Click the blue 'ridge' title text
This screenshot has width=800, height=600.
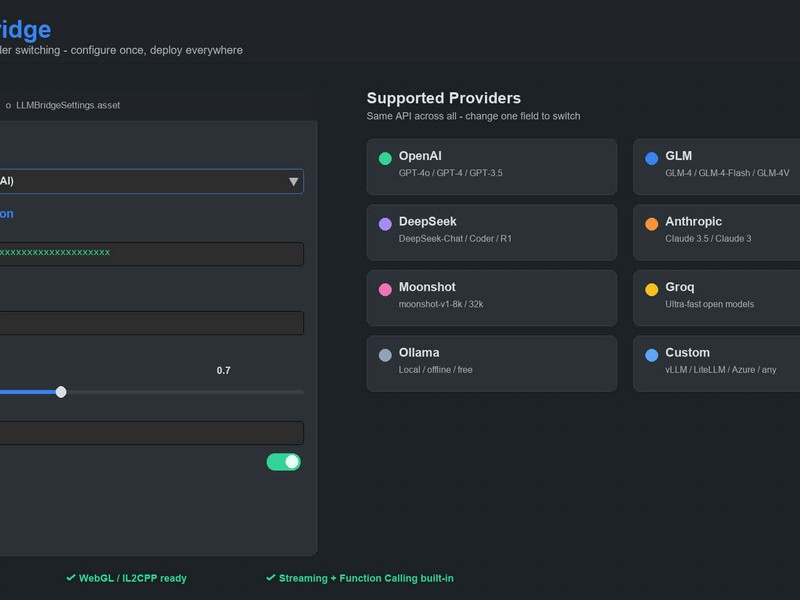pyautogui.click(x=26, y=30)
